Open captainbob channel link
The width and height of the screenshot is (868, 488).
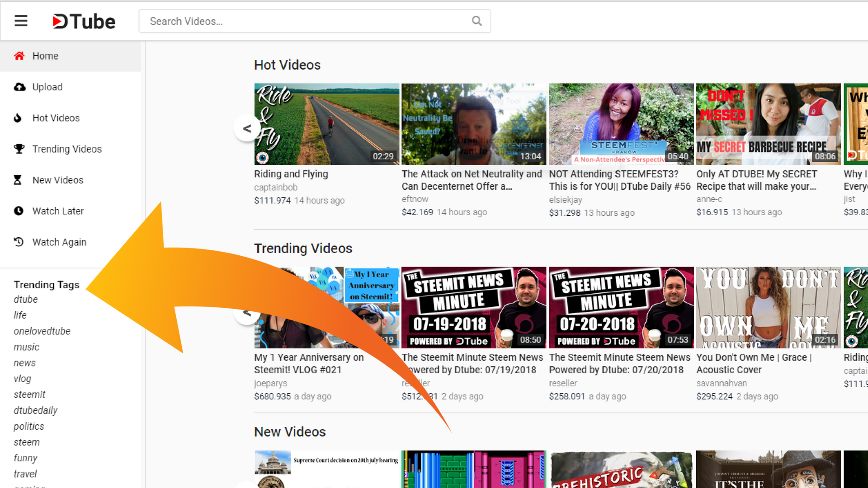click(275, 187)
